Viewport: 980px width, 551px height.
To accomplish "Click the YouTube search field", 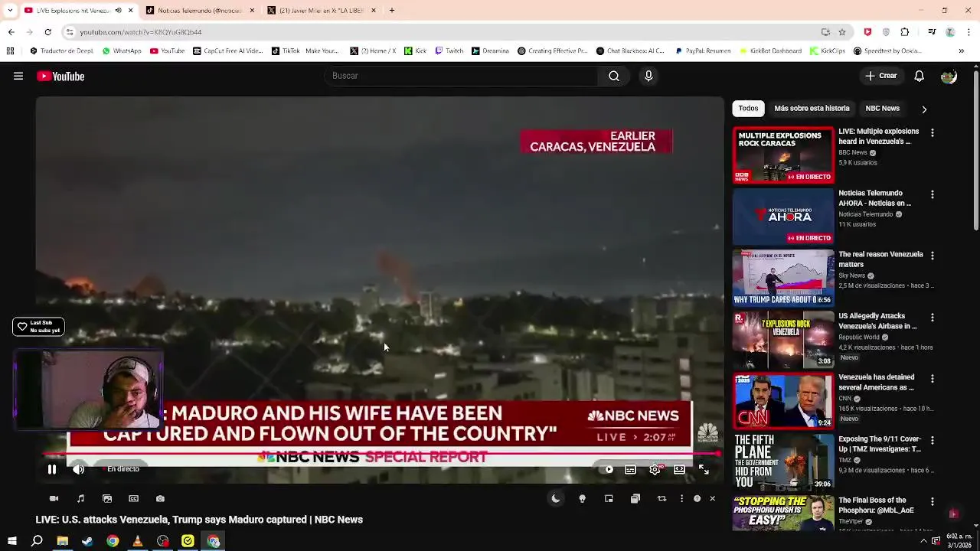I will [462, 76].
